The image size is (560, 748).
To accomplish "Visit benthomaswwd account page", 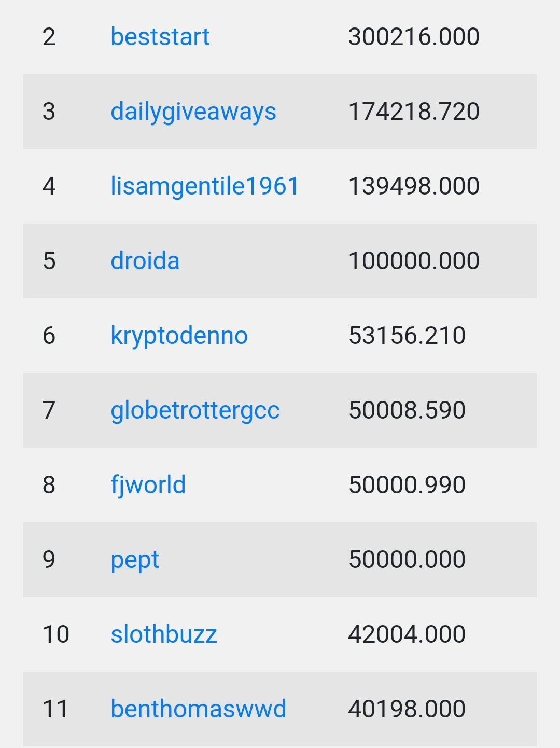I will pyautogui.click(x=199, y=709).
